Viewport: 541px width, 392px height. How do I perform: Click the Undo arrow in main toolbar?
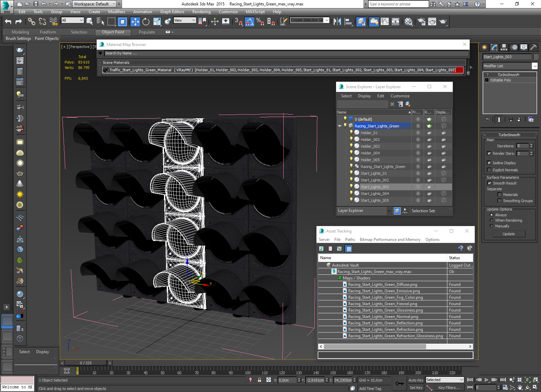pyautogui.click(x=8, y=22)
